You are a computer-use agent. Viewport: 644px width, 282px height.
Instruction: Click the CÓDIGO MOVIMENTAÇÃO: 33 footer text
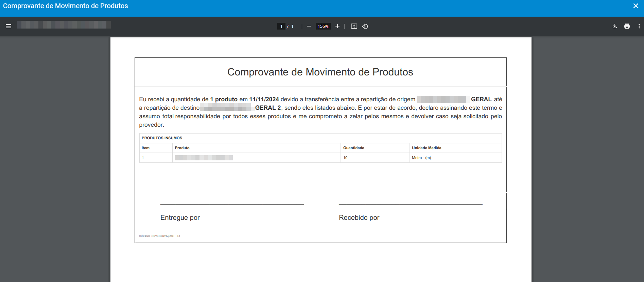click(159, 236)
